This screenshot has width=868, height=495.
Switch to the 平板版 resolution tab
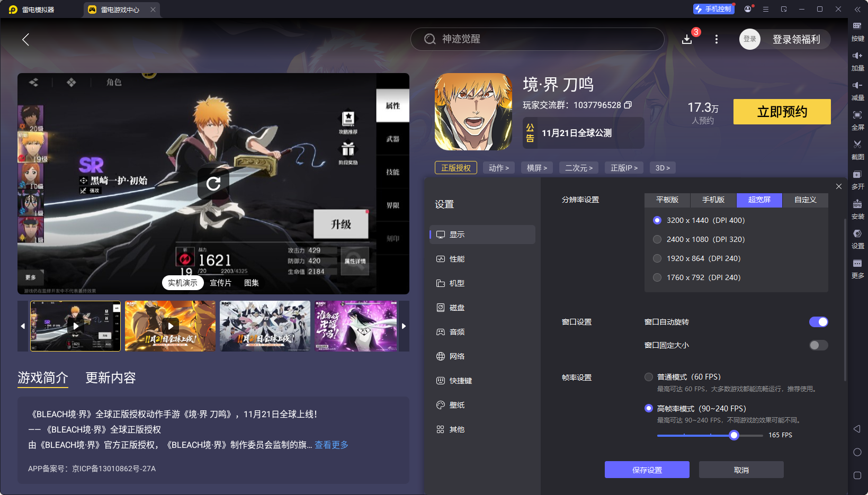pos(667,200)
